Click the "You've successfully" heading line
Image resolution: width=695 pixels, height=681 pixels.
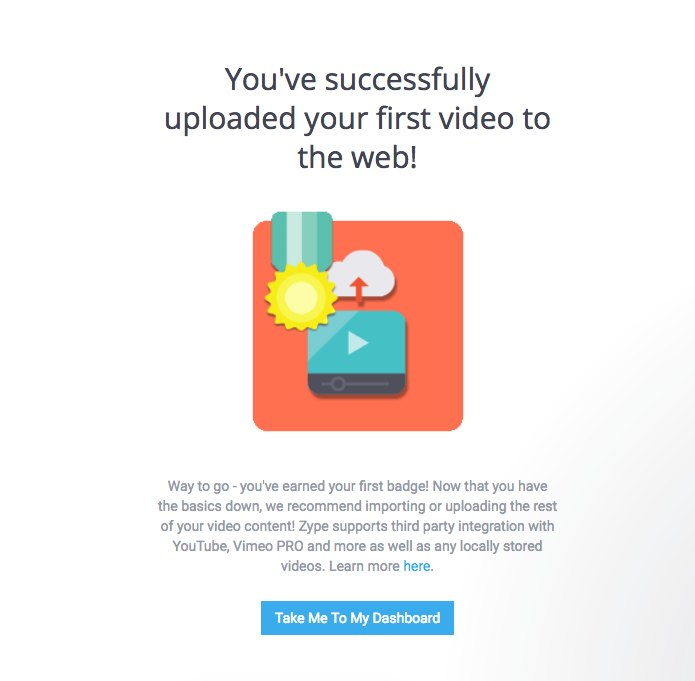[357, 80]
